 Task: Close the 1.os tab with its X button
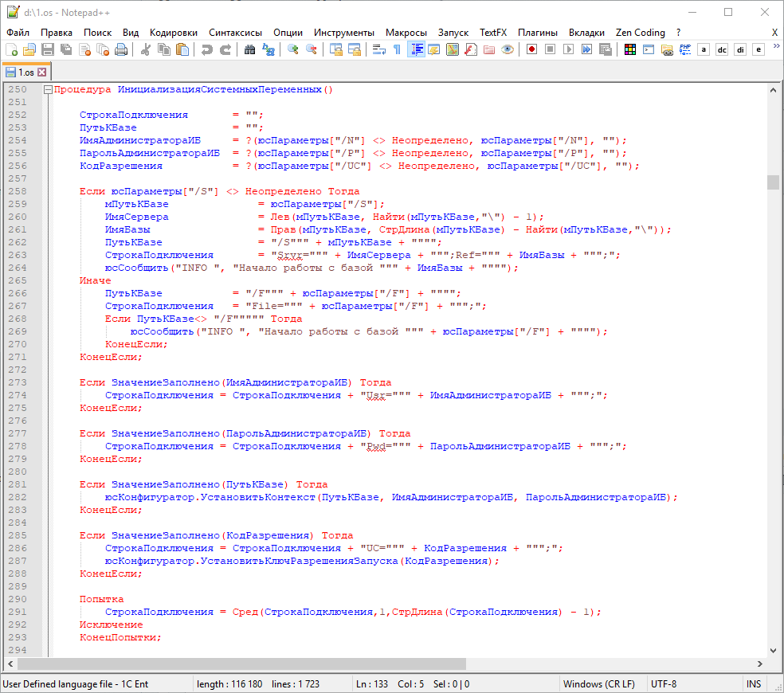(x=42, y=72)
